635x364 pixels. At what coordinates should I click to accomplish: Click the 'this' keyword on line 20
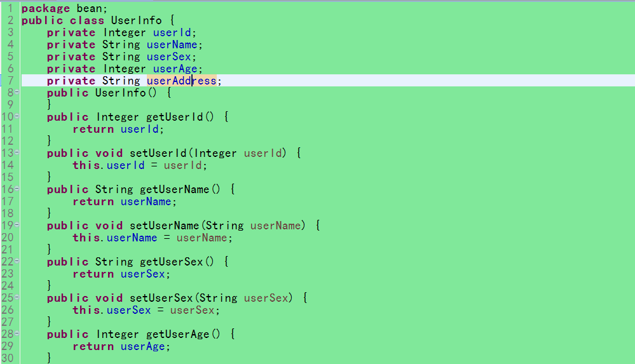(x=86, y=238)
